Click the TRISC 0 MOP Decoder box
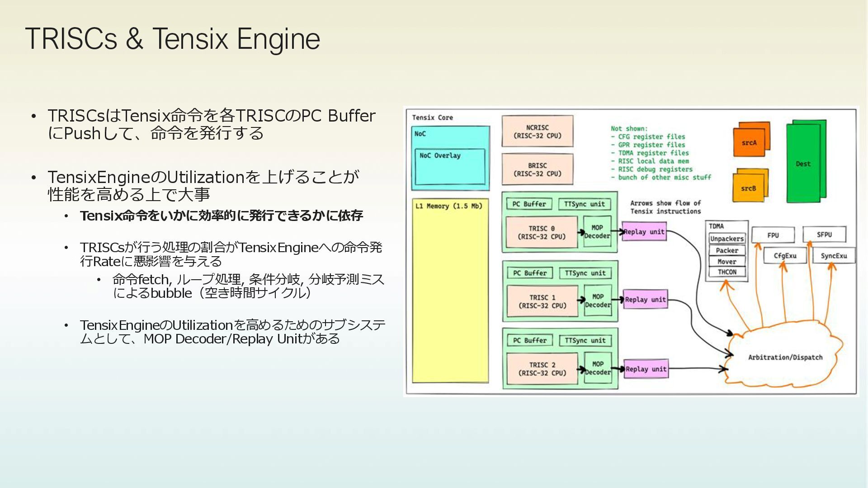Image resolution: width=868 pixels, height=488 pixels. 597,232
